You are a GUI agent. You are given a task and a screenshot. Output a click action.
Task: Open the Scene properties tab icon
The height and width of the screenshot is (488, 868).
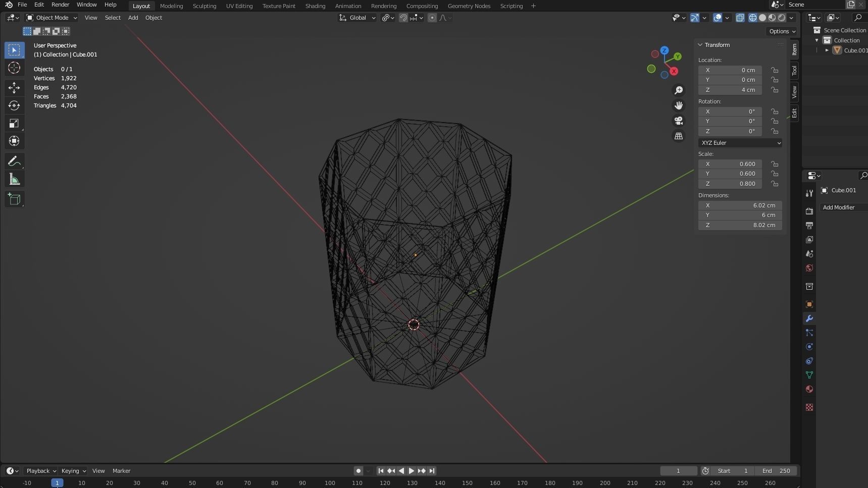809,253
